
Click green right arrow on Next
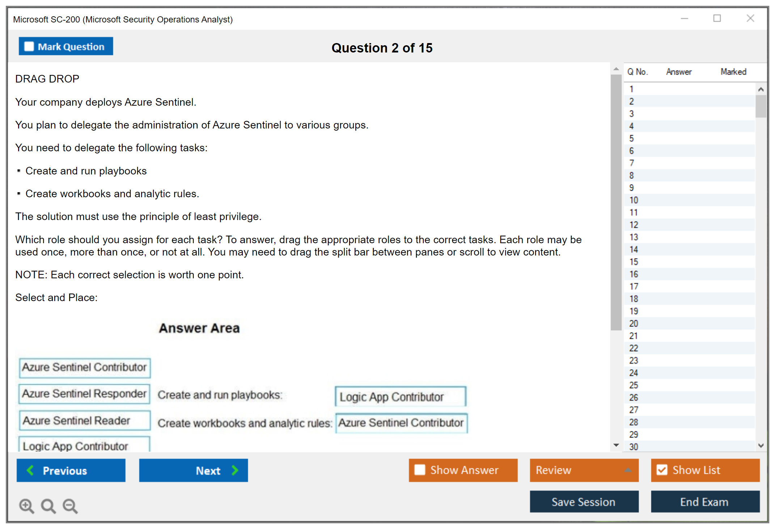235,470
